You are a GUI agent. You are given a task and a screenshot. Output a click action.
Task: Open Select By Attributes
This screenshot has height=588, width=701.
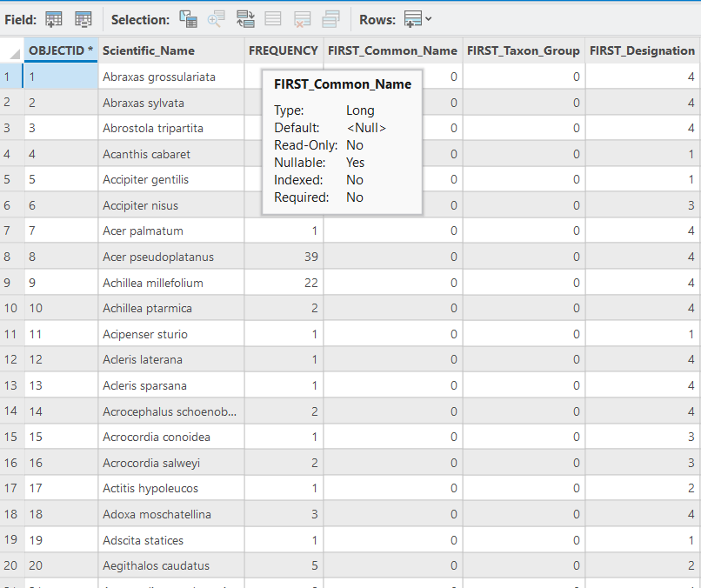click(x=188, y=19)
